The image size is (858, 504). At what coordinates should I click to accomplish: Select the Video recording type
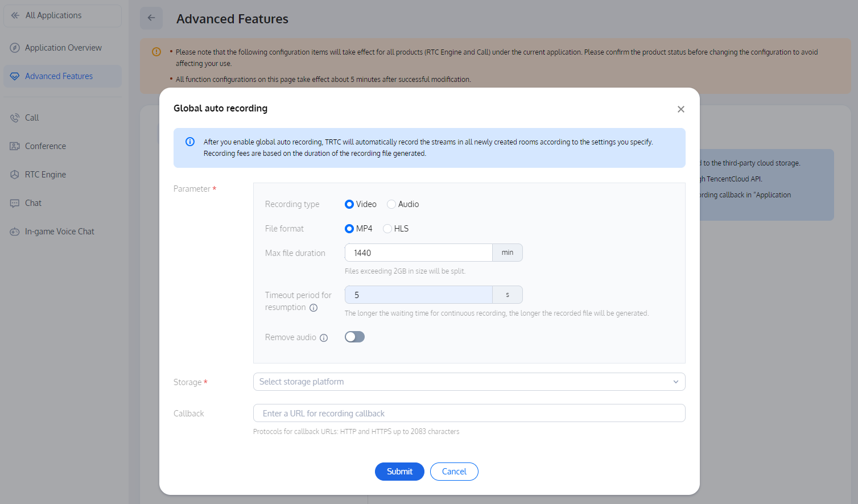point(349,204)
